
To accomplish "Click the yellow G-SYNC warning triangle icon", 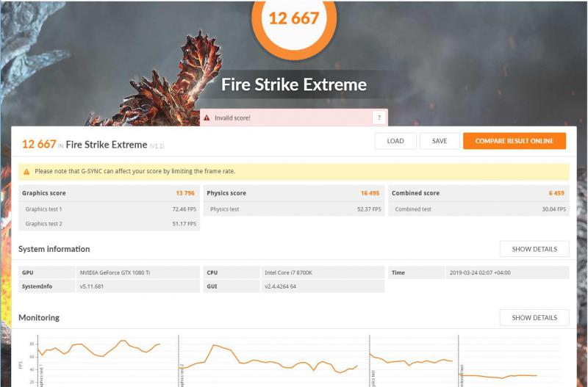I will [x=26, y=172].
